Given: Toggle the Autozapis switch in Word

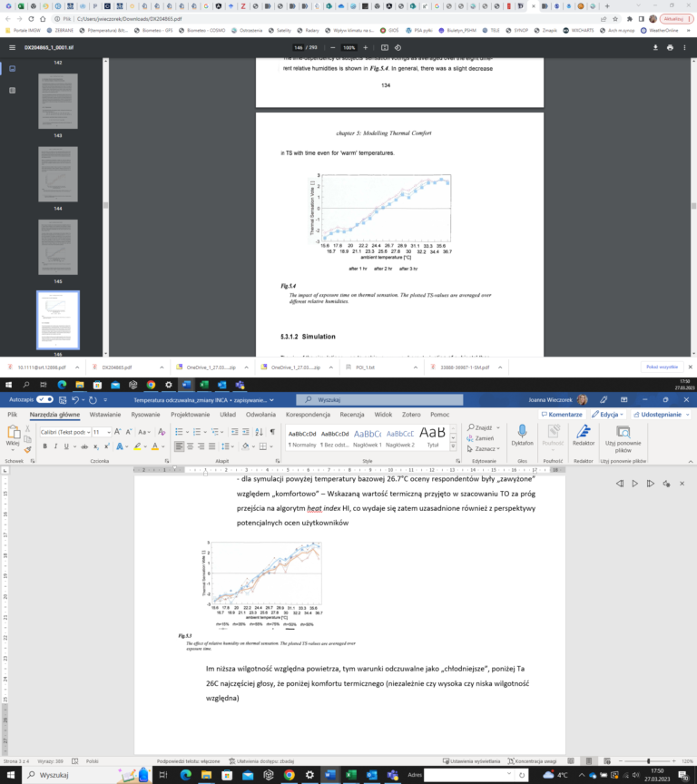Looking at the screenshot, I should point(44,399).
